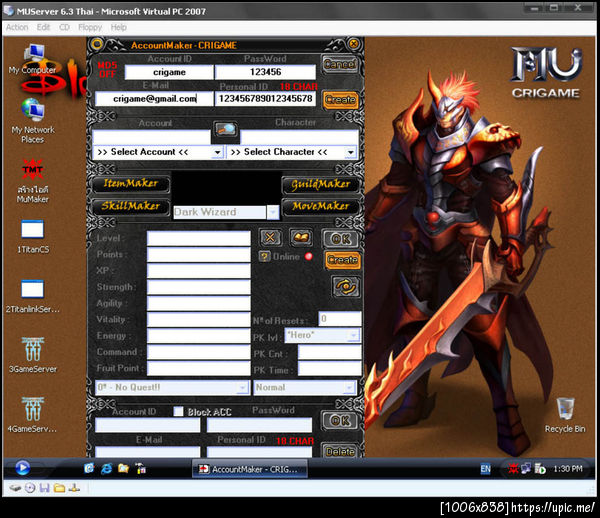Screen dimensions: 600x518
Task: Toggle the MD5 OFF indicator
Action: [108, 69]
